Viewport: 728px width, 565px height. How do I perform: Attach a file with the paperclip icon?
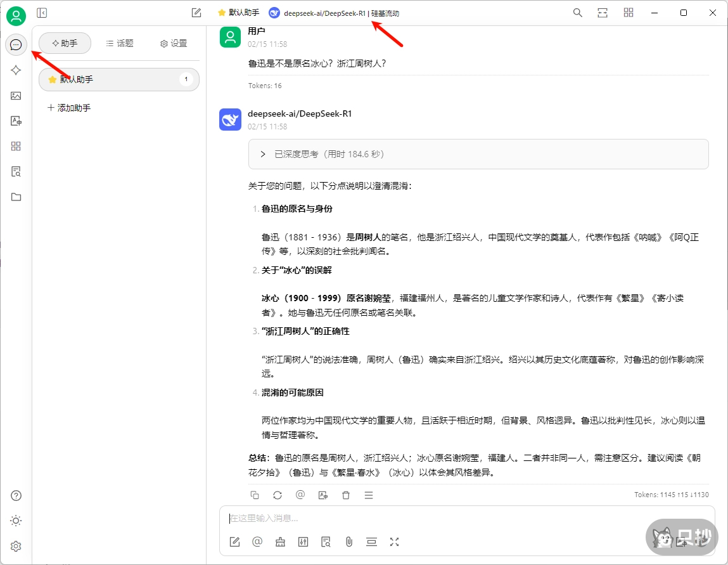coord(348,542)
